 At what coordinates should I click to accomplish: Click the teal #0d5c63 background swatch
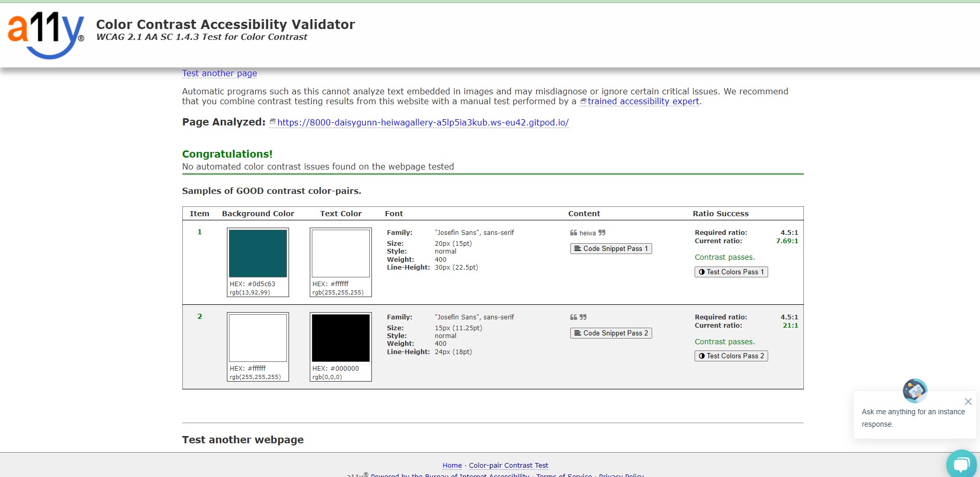pyautogui.click(x=258, y=254)
